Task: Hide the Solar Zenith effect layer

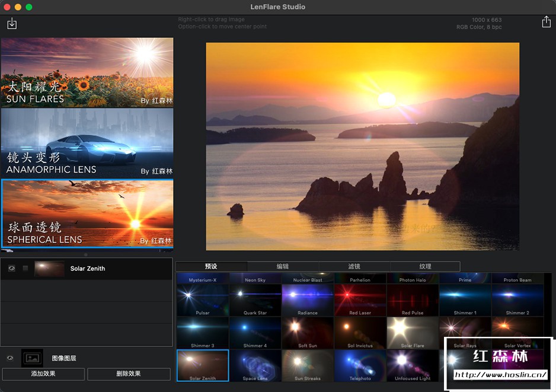Action: pos(11,269)
